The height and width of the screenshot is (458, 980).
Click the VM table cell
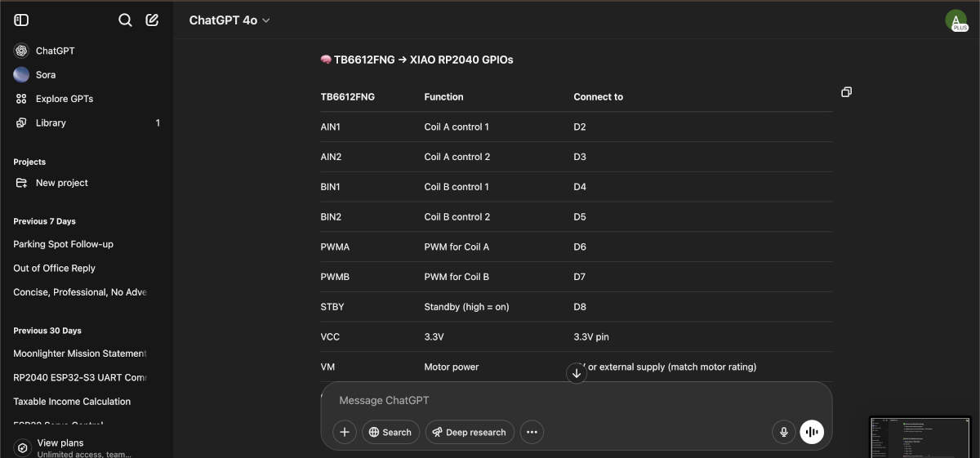point(327,367)
